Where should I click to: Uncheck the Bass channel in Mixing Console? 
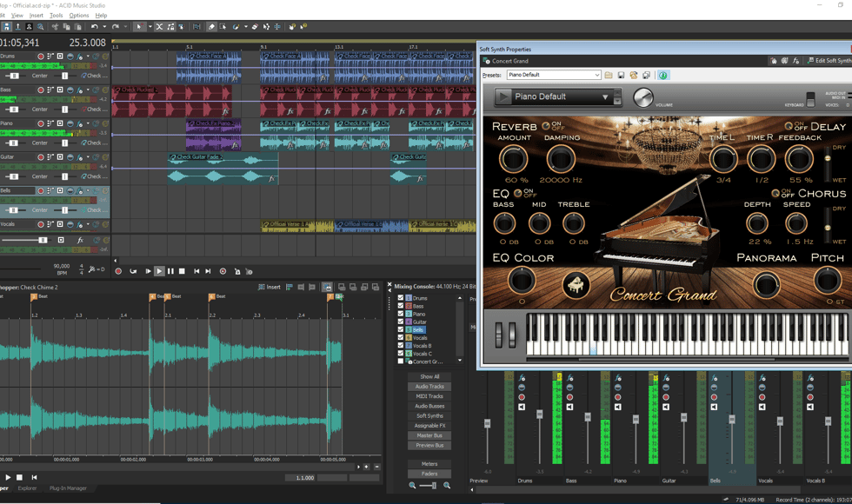point(401,306)
